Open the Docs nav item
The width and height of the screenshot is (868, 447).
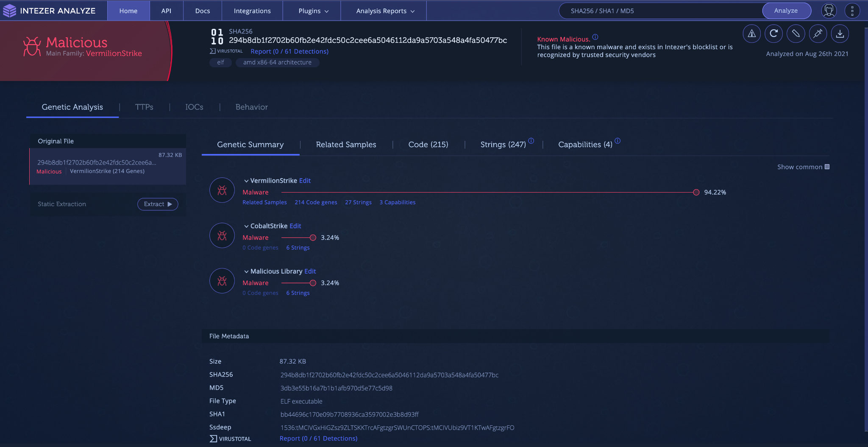[x=203, y=11]
